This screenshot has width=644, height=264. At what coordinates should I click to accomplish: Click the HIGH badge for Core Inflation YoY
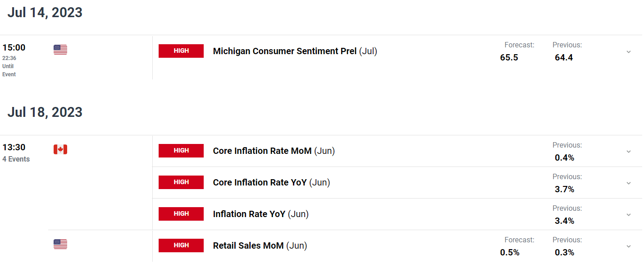[x=181, y=182]
